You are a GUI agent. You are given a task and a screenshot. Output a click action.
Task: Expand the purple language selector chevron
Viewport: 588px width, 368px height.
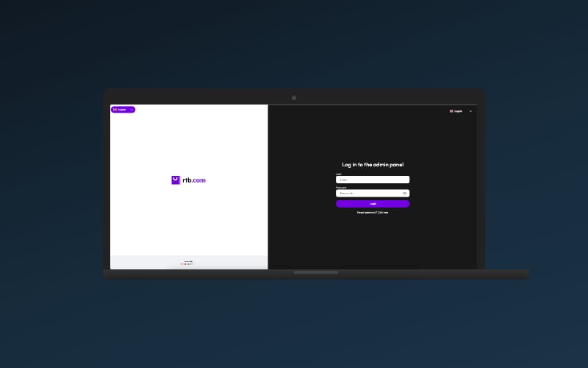tap(132, 110)
